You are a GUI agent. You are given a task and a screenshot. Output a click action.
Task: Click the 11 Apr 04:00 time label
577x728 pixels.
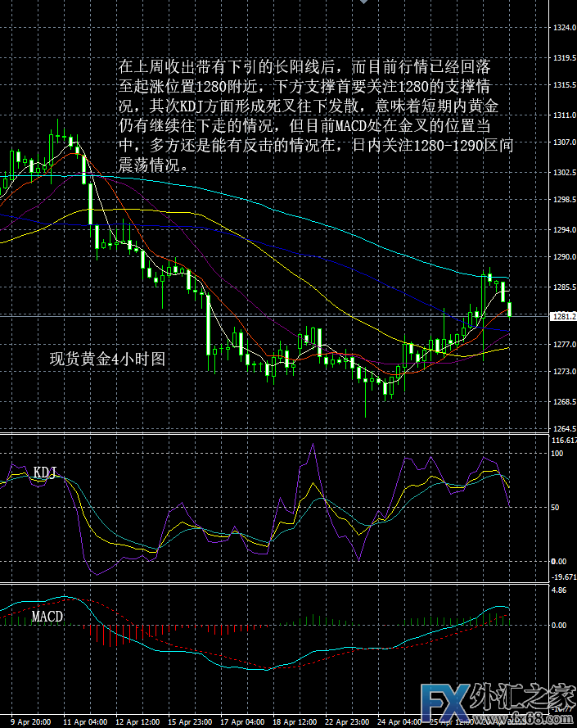coord(87,722)
